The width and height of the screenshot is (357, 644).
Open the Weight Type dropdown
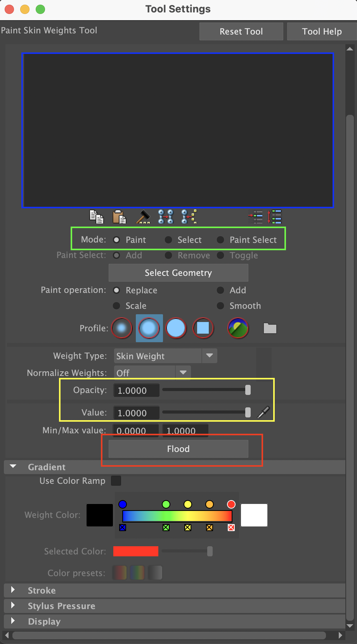[x=166, y=356]
